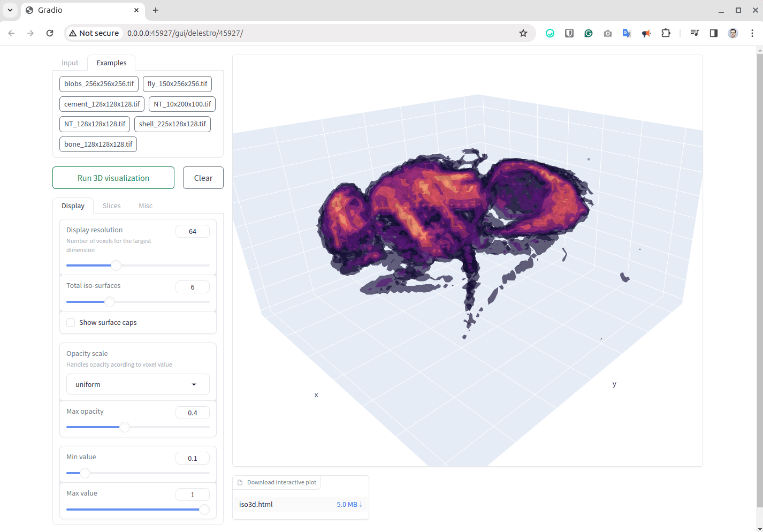This screenshot has width=763, height=532.
Task: Click the Max value slider handle
Action: coord(204,510)
